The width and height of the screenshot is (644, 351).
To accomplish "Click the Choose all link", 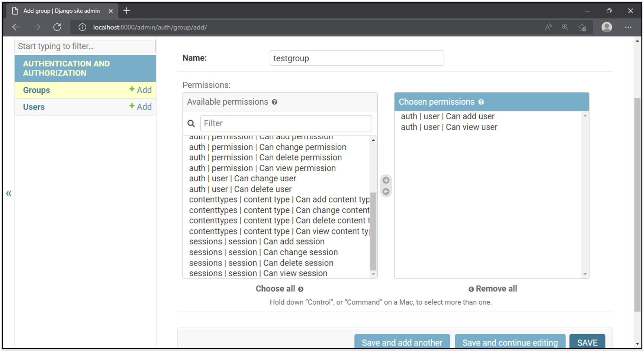I will [x=279, y=289].
